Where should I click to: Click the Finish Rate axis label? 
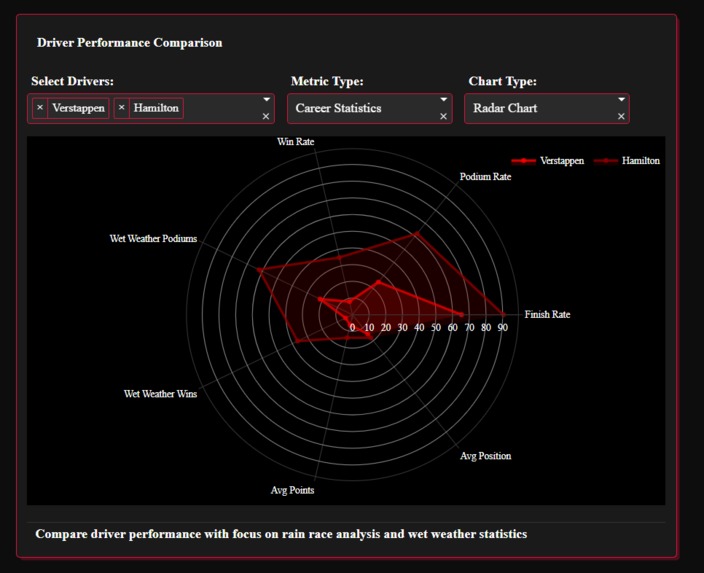(547, 314)
